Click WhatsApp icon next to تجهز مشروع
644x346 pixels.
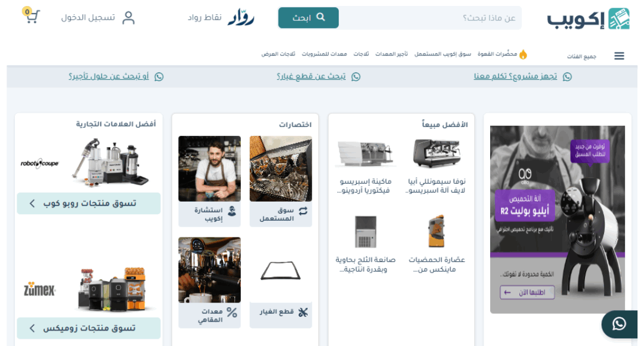coord(567,76)
